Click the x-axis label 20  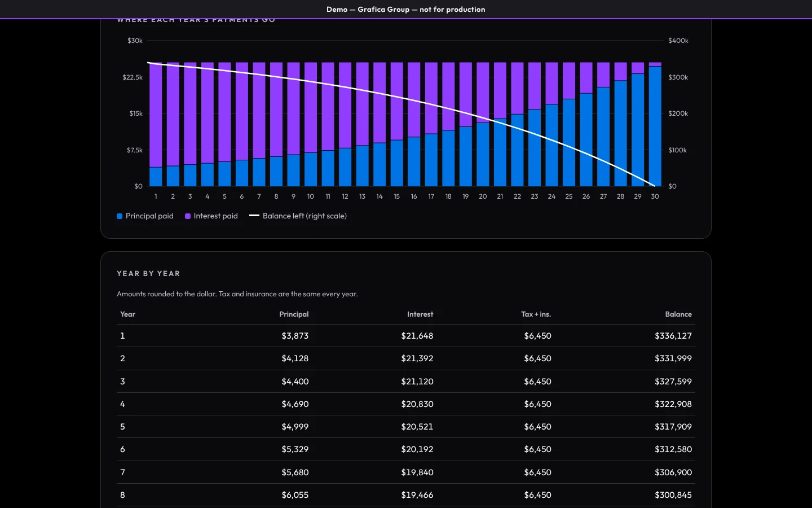point(483,196)
